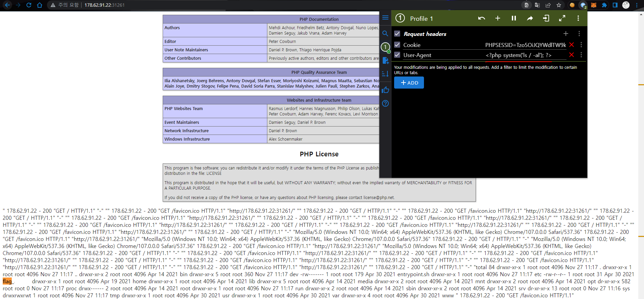The height and width of the screenshot is (299, 644).
Task: Remove the Cookie header with red X
Action: tap(572, 45)
